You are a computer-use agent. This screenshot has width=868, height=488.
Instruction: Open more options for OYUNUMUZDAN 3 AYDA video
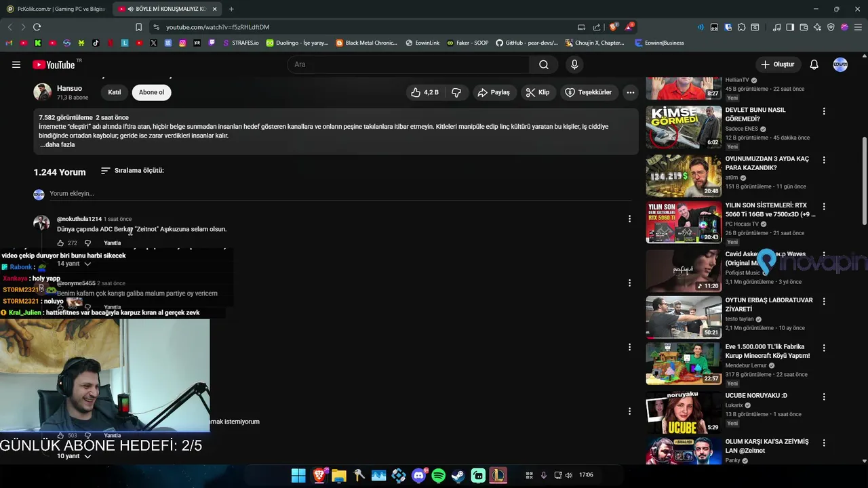[824, 160]
